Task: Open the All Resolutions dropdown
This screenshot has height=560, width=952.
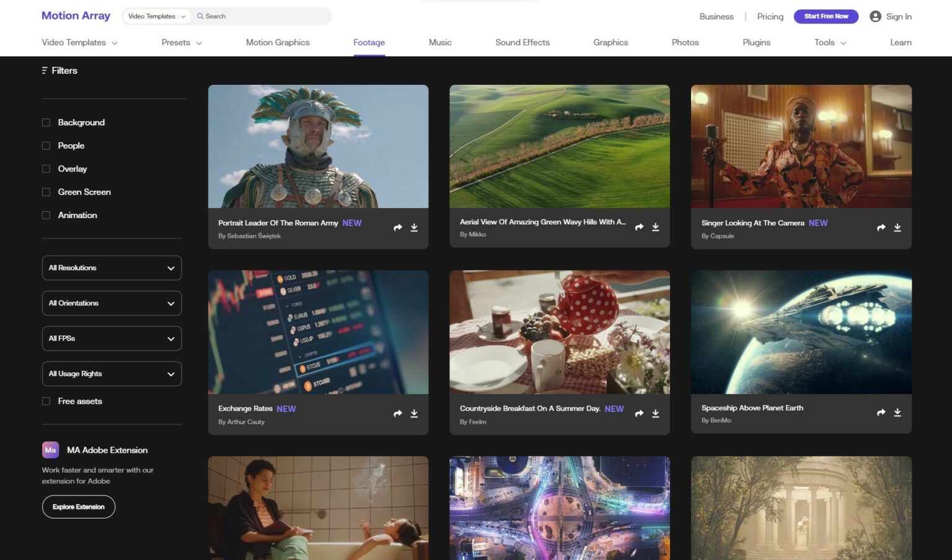Action: [x=112, y=268]
